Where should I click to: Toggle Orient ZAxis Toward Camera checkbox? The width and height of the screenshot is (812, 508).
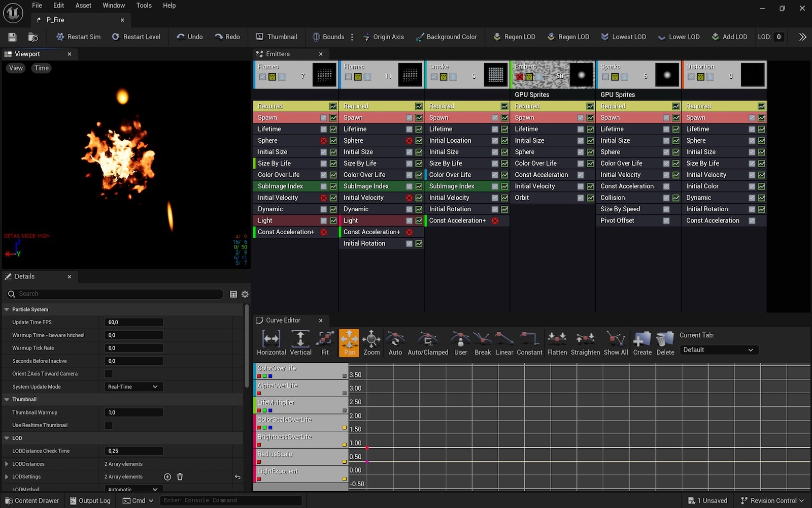tap(109, 374)
